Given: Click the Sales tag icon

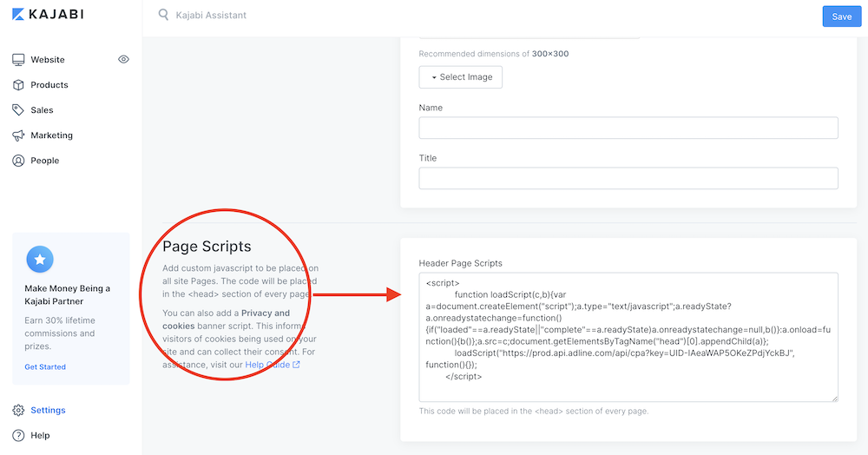Looking at the screenshot, I should tap(18, 109).
